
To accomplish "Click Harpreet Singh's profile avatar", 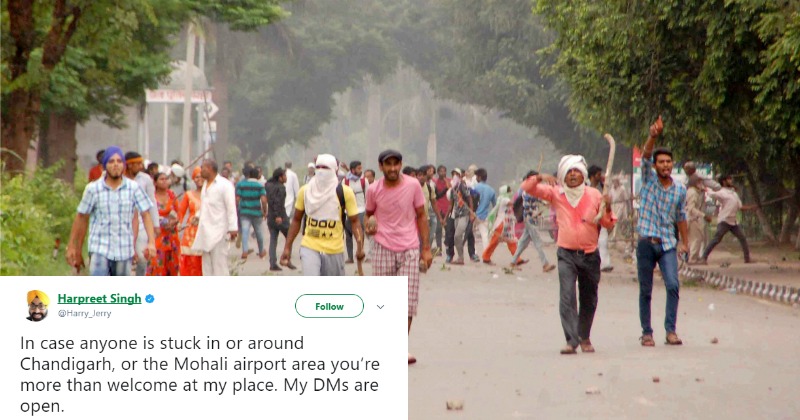I will tap(37, 306).
